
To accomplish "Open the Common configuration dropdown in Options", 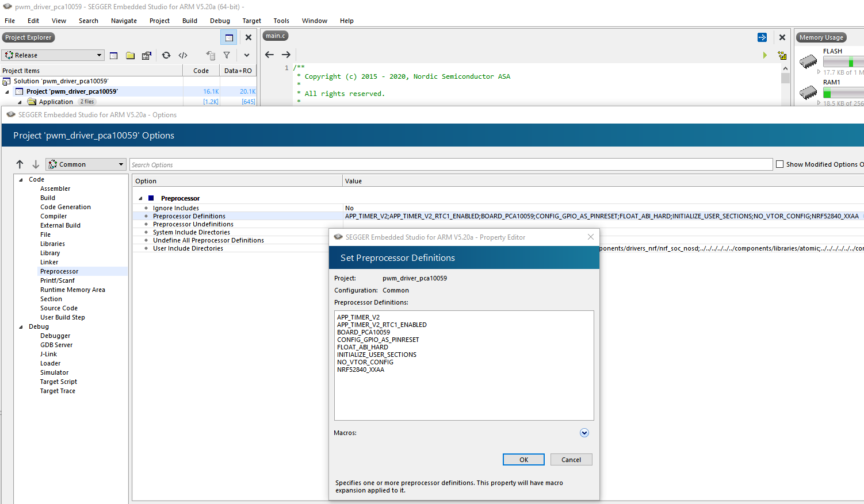I will (x=86, y=164).
